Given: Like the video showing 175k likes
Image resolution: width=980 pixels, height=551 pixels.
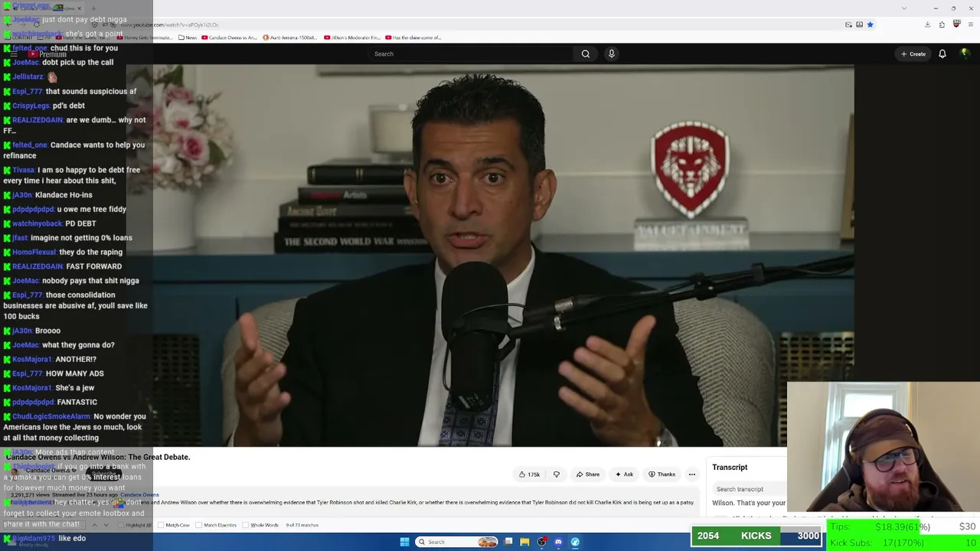Looking at the screenshot, I should [x=529, y=474].
